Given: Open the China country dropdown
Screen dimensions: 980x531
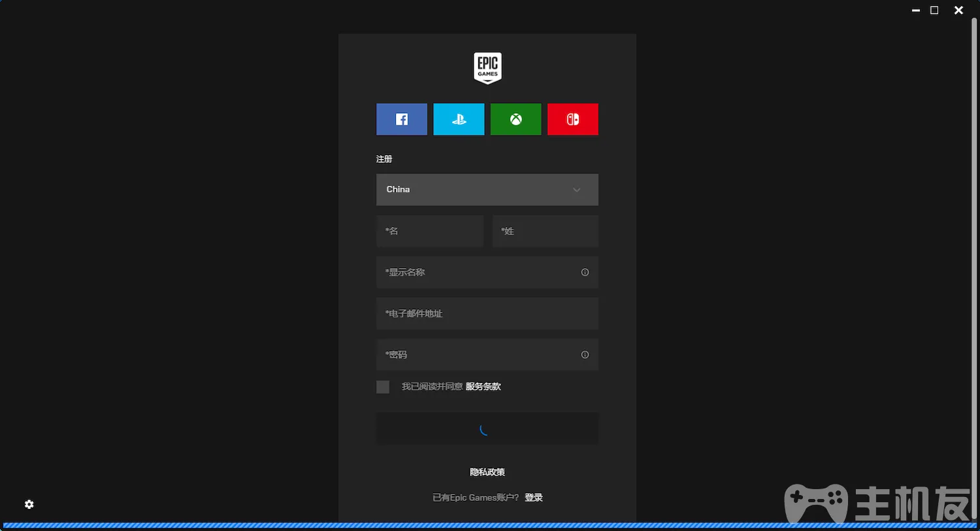Looking at the screenshot, I should coord(487,190).
